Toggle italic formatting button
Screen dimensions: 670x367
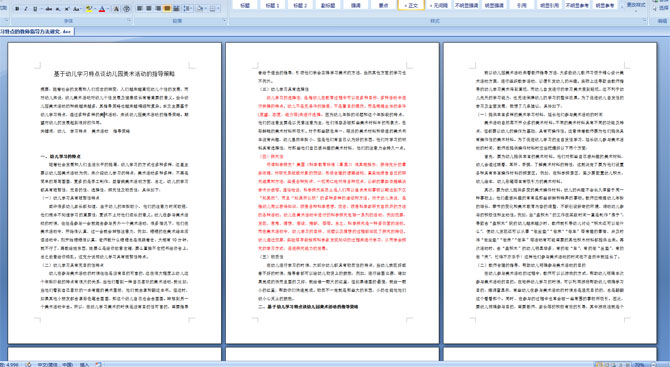click(x=26, y=9)
